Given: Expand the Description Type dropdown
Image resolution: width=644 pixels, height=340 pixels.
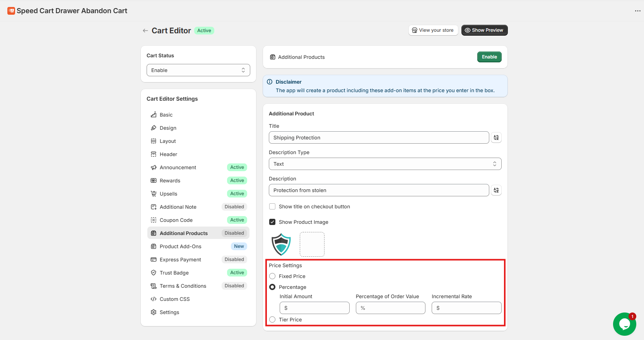Looking at the screenshot, I should (385, 164).
